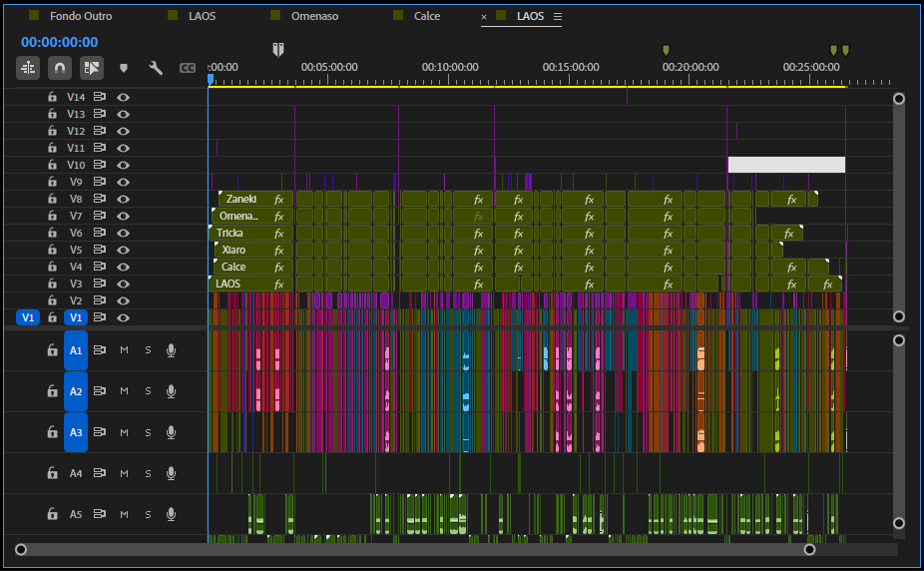Open the LAOS sequence panel menu

tap(558, 17)
